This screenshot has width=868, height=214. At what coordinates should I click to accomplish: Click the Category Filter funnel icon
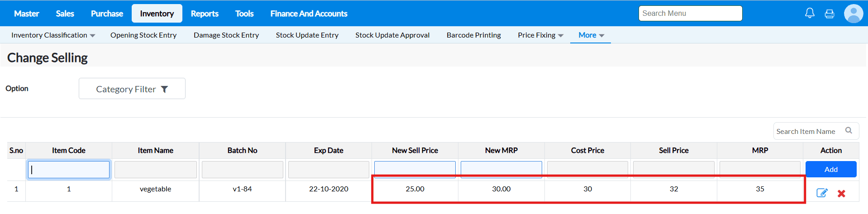[x=165, y=89]
